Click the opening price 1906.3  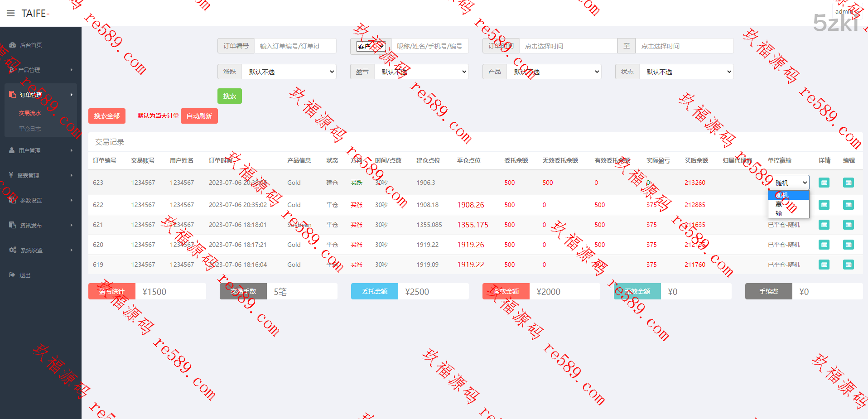[426, 183]
